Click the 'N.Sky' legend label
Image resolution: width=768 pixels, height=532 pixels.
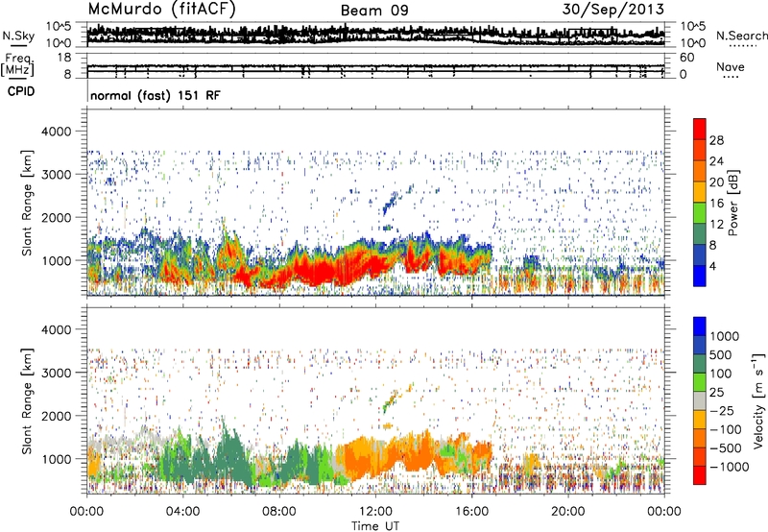18,36
